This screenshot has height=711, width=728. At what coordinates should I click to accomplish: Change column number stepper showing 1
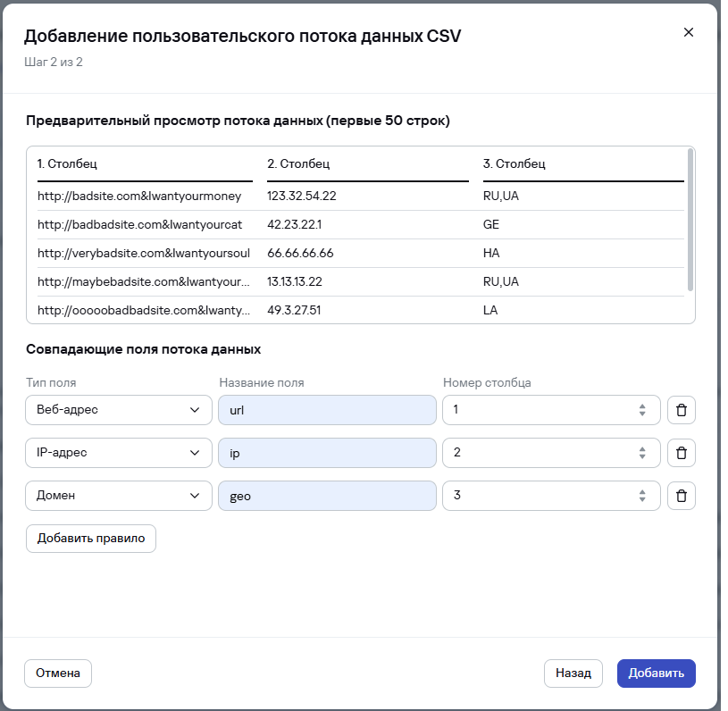click(642, 410)
